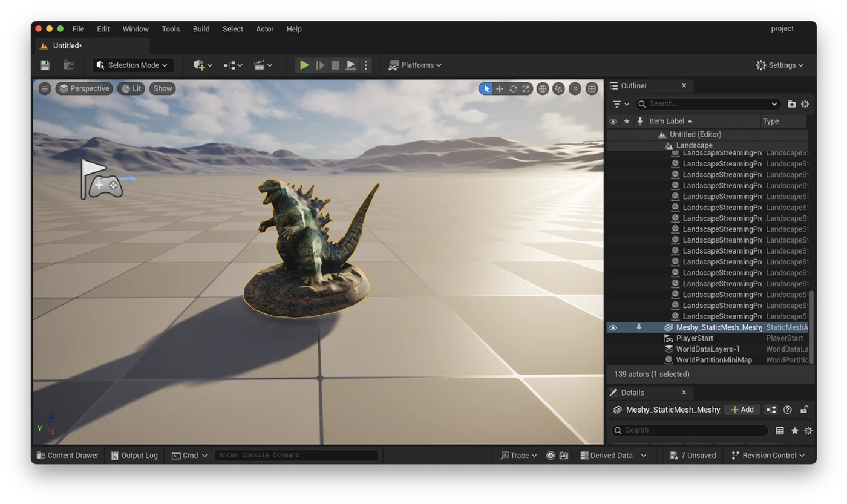This screenshot has height=504, width=847.
Task: Open the Outliner settings gear
Action: [805, 104]
